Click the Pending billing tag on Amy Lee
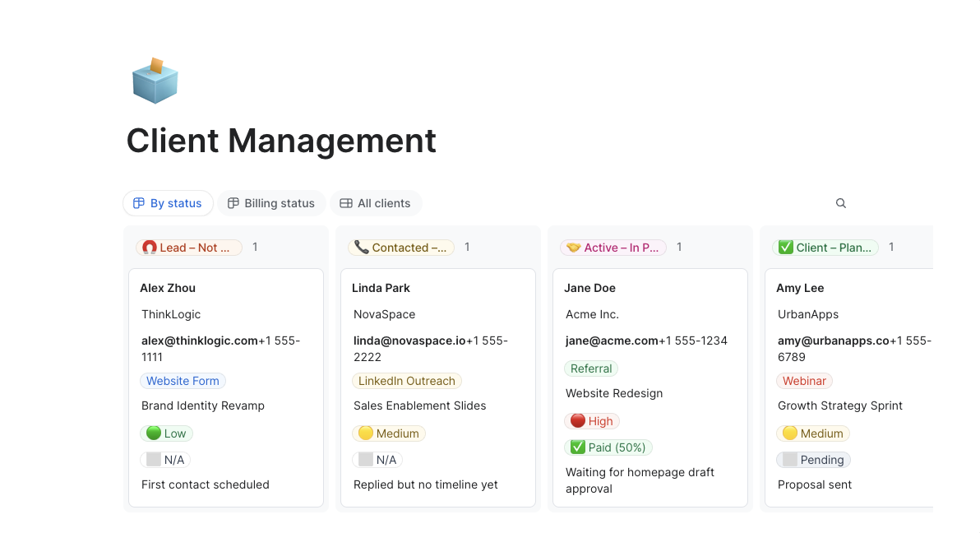Image resolution: width=980 pixels, height=533 pixels. pyautogui.click(x=813, y=460)
